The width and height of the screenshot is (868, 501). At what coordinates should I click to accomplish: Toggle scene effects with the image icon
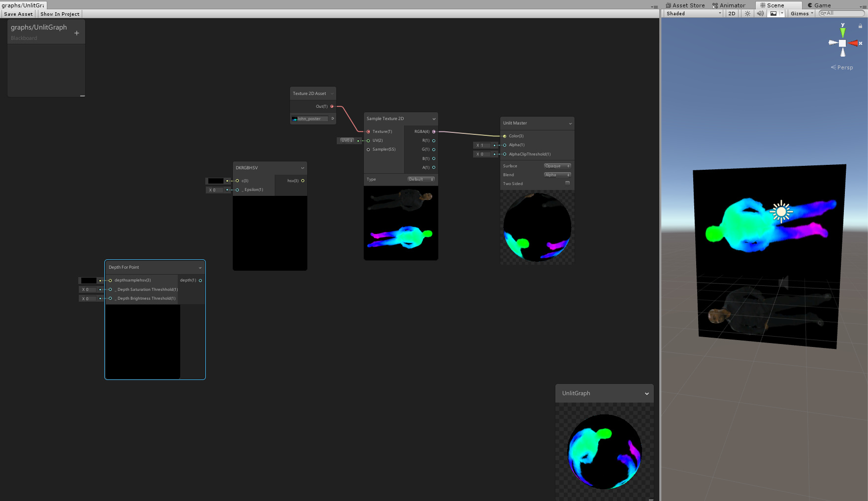tap(773, 14)
